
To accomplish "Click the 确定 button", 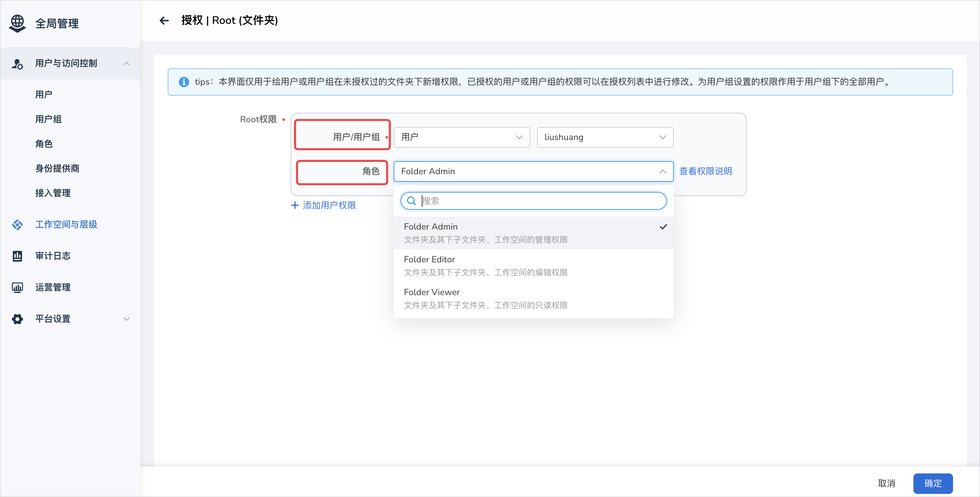I will click(933, 483).
